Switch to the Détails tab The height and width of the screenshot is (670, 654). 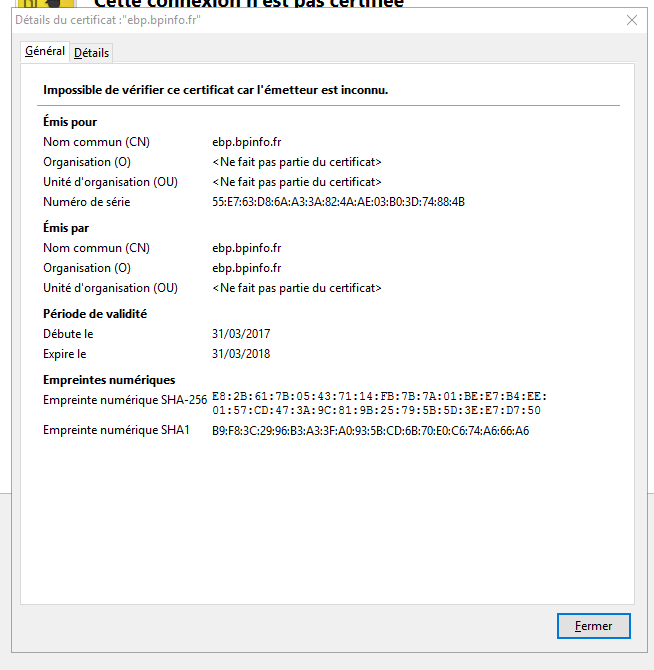coord(91,53)
